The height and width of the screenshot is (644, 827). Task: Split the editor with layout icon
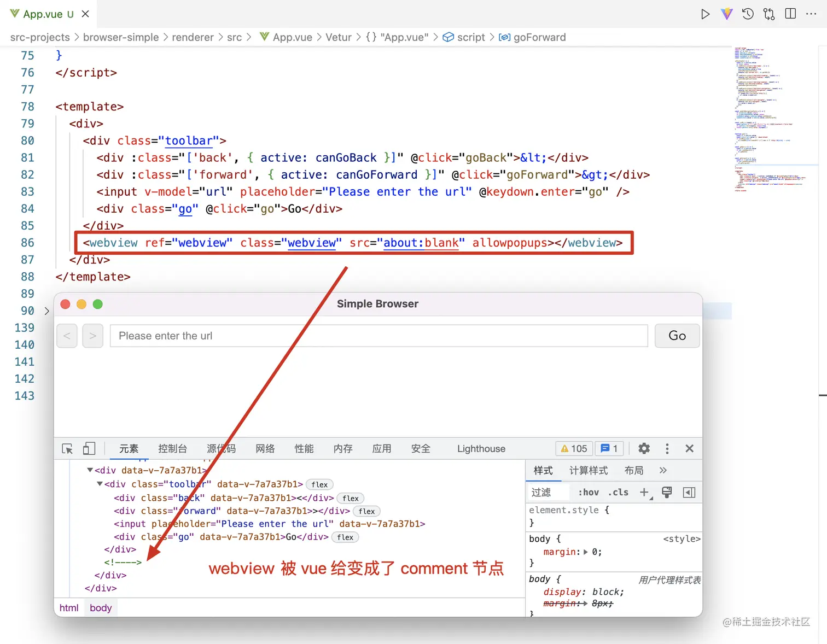click(x=790, y=14)
